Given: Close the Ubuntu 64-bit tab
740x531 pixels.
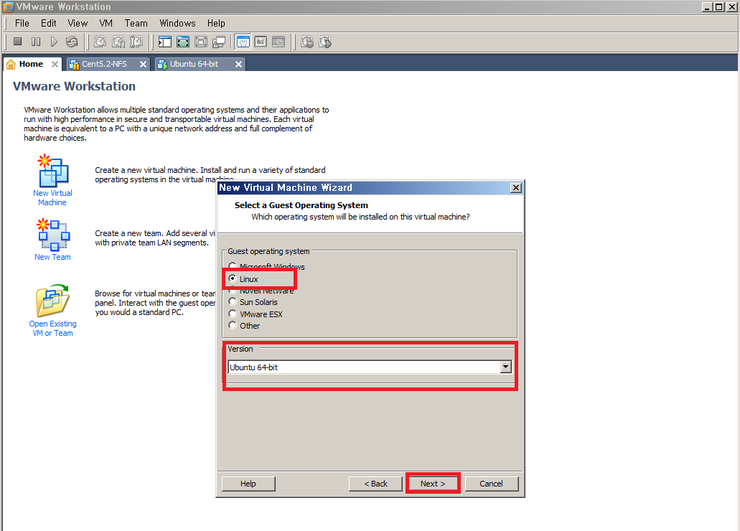Looking at the screenshot, I should pyautogui.click(x=239, y=64).
